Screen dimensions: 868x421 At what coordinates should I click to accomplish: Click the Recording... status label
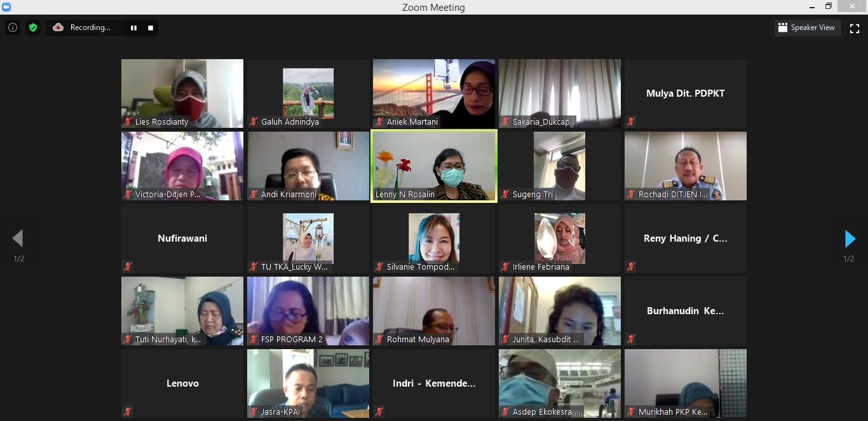click(x=90, y=28)
